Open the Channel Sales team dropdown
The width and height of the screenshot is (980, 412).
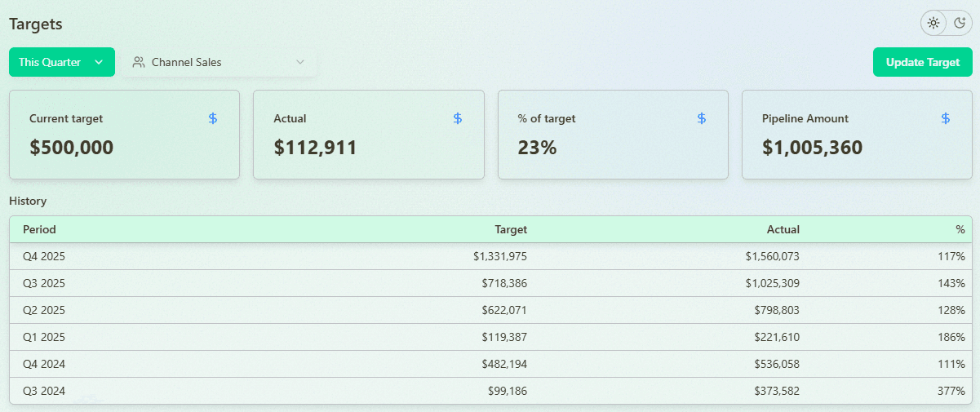(x=220, y=62)
